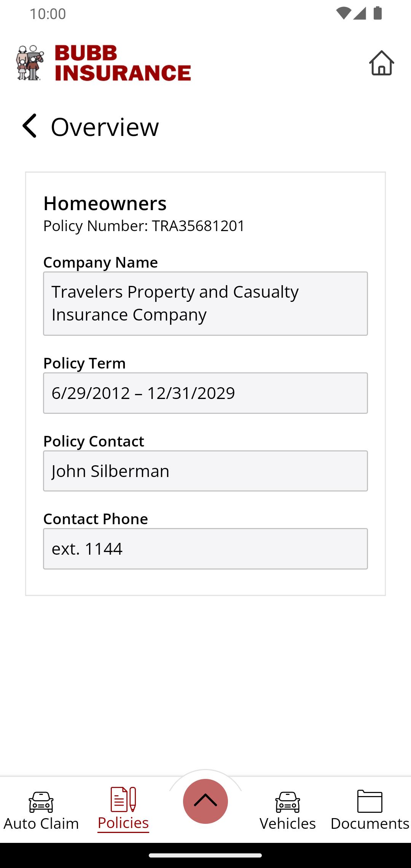
Task: Tap the home icon
Action: 381,63
